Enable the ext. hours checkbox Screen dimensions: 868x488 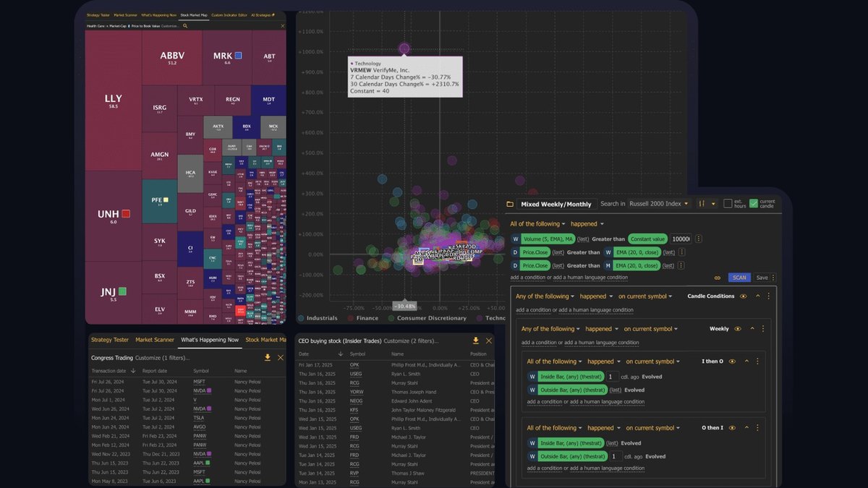728,204
